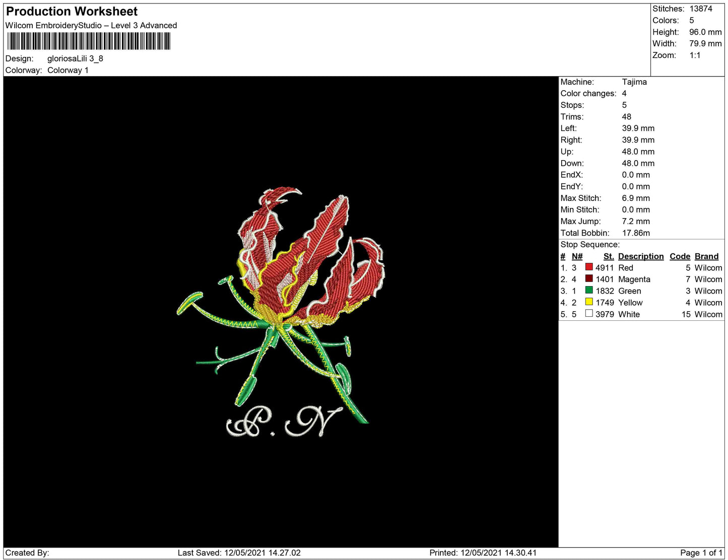The width and height of the screenshot is (728, 560).
Task: Click the Trims value '48'
Action: (x=626, y=116)
